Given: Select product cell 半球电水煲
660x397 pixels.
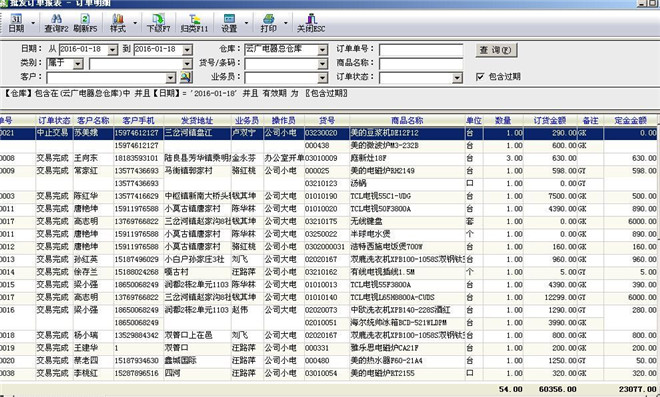Looking at the screenshot, I should pyautogui.click(x=407, y=234).
